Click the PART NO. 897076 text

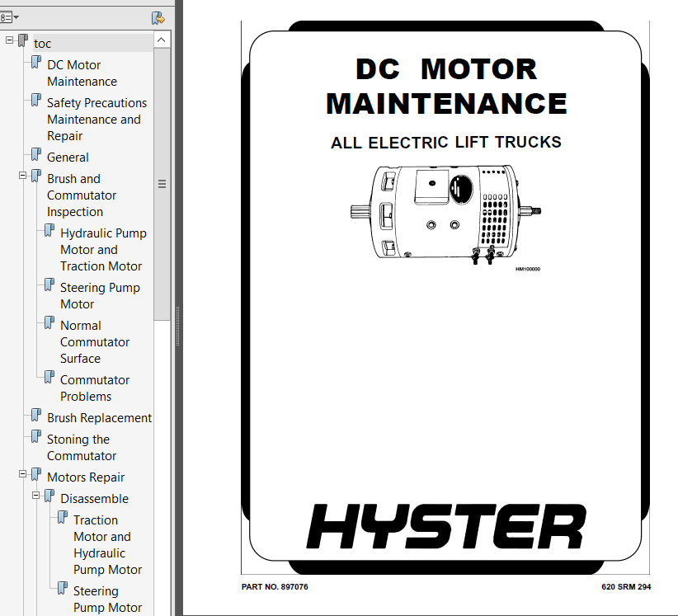coord(275,586)
